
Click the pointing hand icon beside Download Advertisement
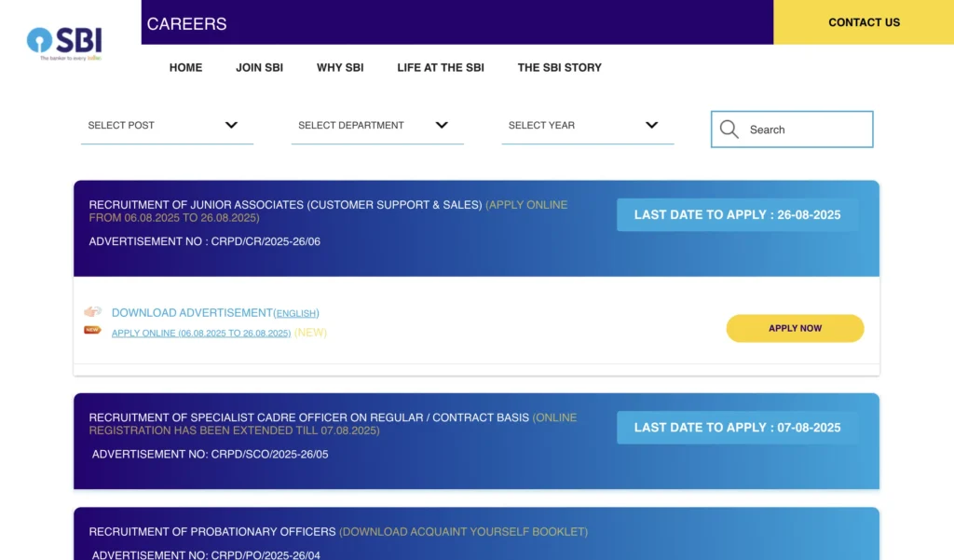pyautogui.click(x=92, y=312)
